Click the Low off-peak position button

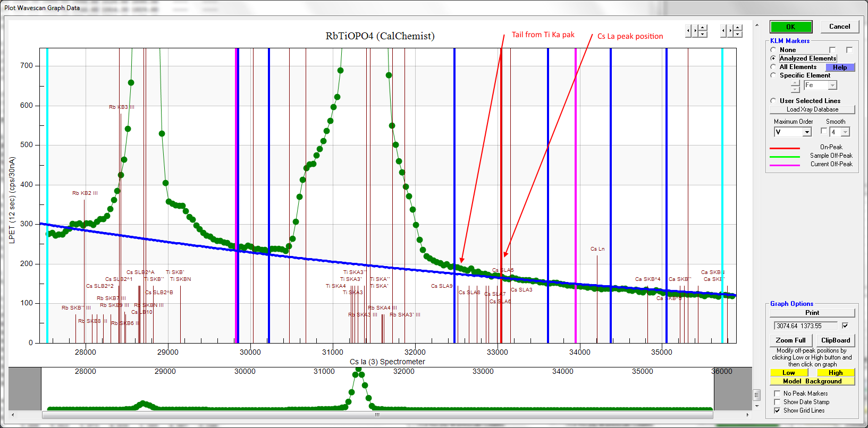(789, 373)
